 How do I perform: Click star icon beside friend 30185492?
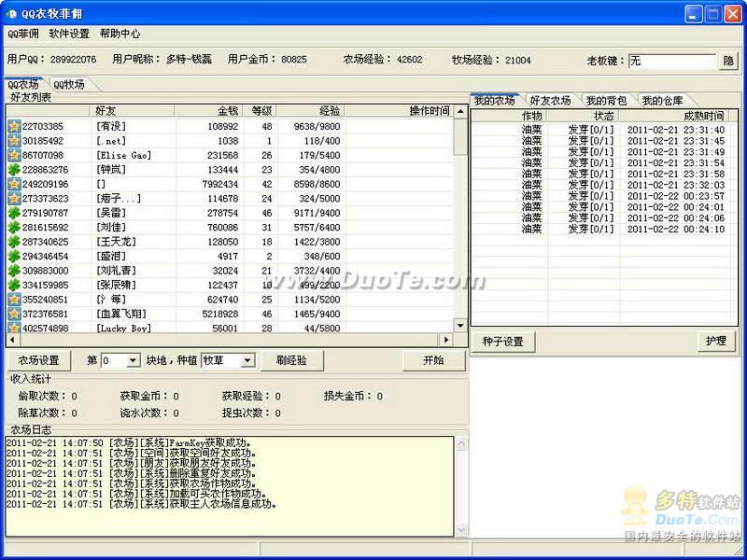pos(14,141)
